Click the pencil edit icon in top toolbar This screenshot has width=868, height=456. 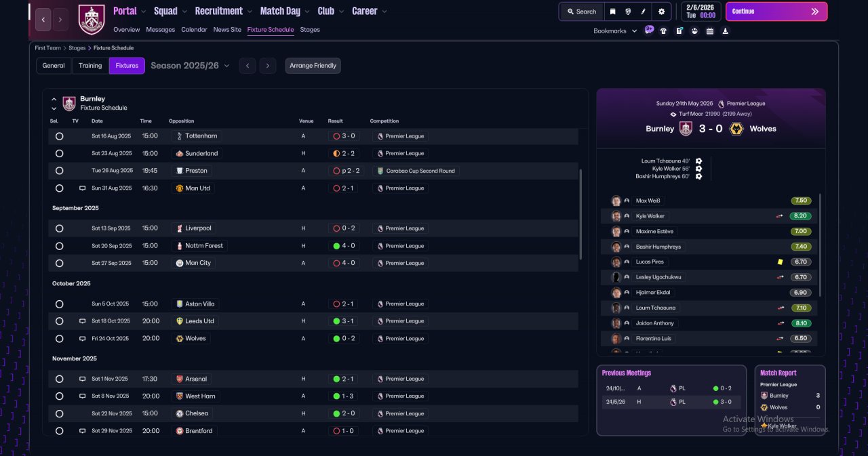coord(644,12)
